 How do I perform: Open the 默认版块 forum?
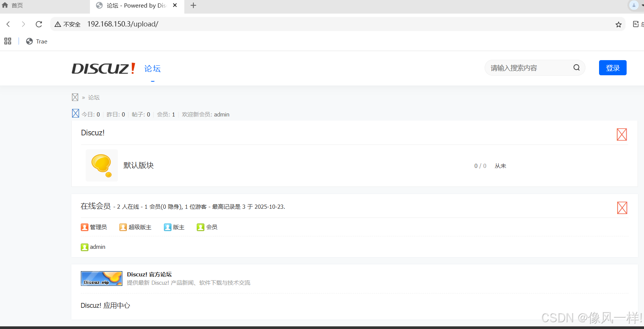point(139,165)
